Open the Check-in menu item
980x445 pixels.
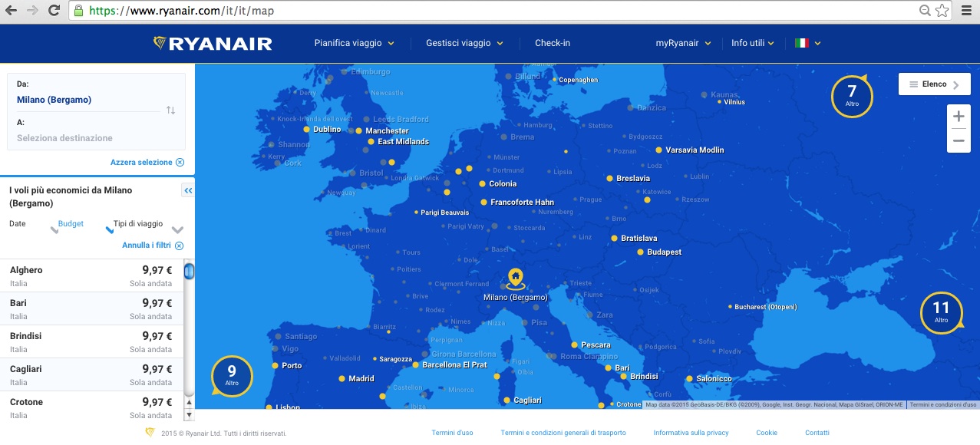coord(553,43)
